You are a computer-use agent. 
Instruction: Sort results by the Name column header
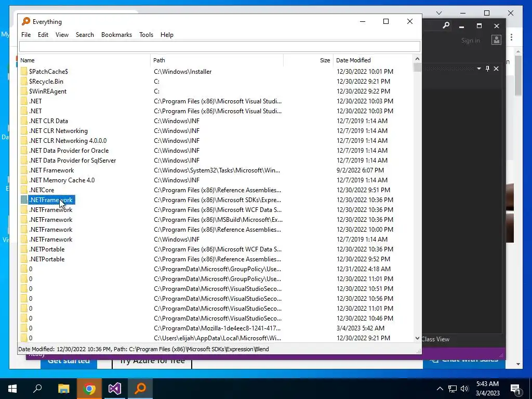point(84,60)
